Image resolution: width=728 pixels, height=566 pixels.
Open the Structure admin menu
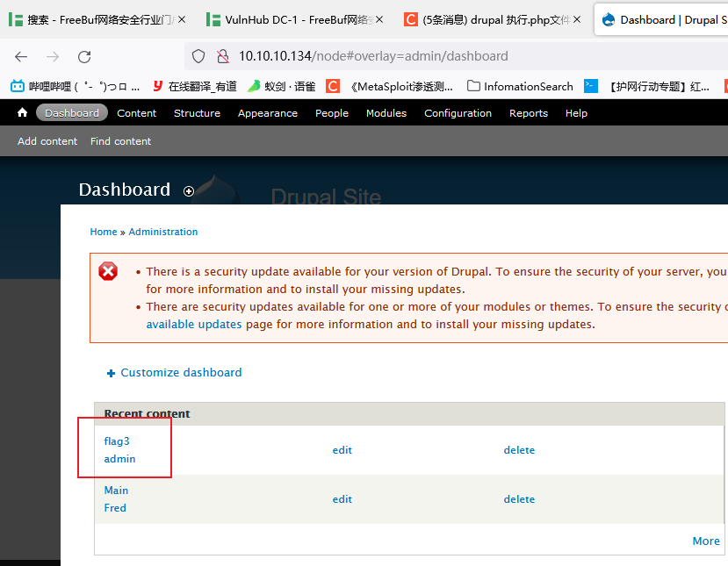coord(197,113)
